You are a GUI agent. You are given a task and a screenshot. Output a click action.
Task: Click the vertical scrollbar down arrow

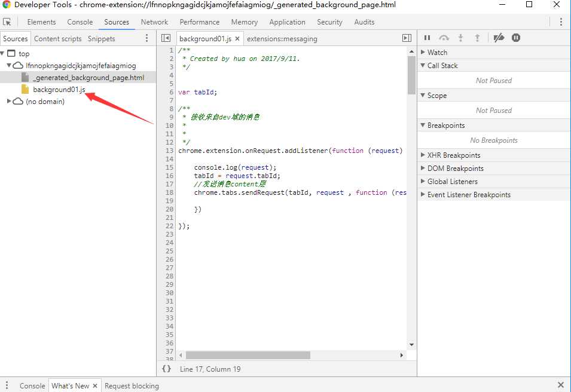click(411, 344)
